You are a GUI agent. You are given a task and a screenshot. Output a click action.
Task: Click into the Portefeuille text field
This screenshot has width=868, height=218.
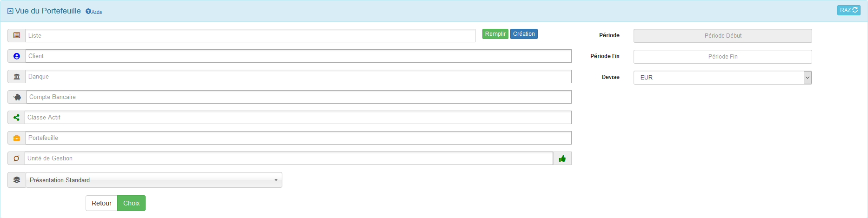tap(298, 138)
